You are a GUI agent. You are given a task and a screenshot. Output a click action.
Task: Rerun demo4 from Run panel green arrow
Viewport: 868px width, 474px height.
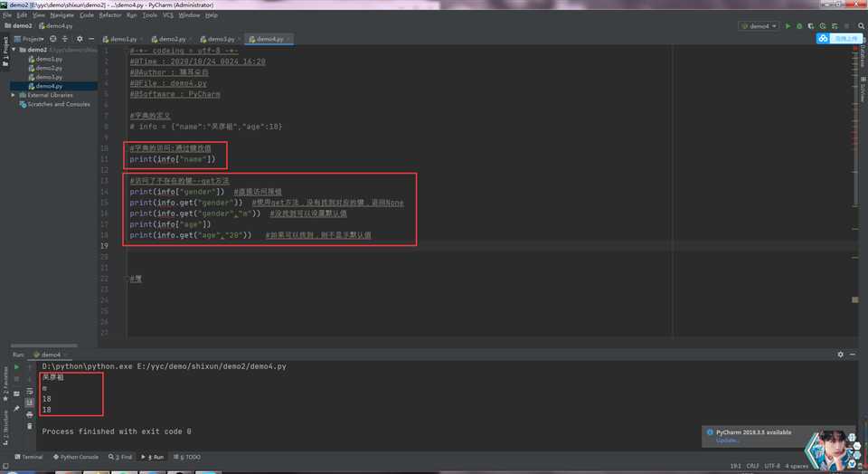pyautogui.click(x=16, y=367)
